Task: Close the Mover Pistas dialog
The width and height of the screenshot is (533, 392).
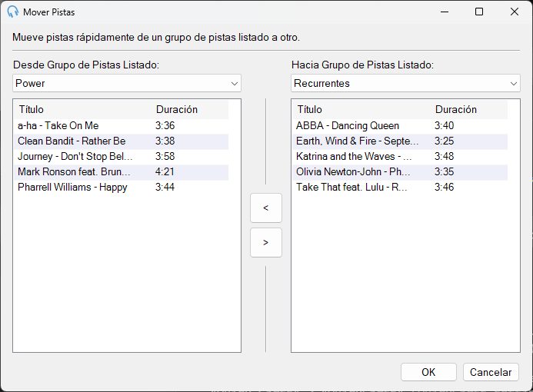Action: (515, 12)
